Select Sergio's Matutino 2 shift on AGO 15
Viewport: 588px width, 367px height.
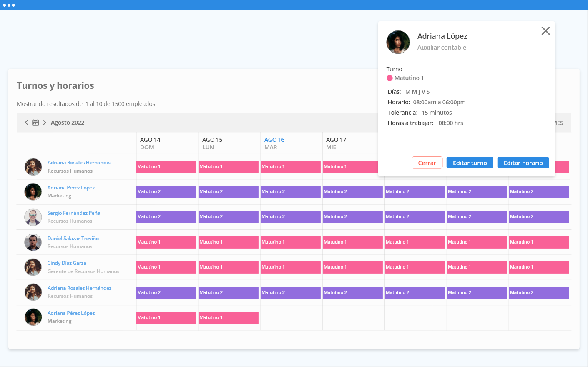tap(228, 217)
